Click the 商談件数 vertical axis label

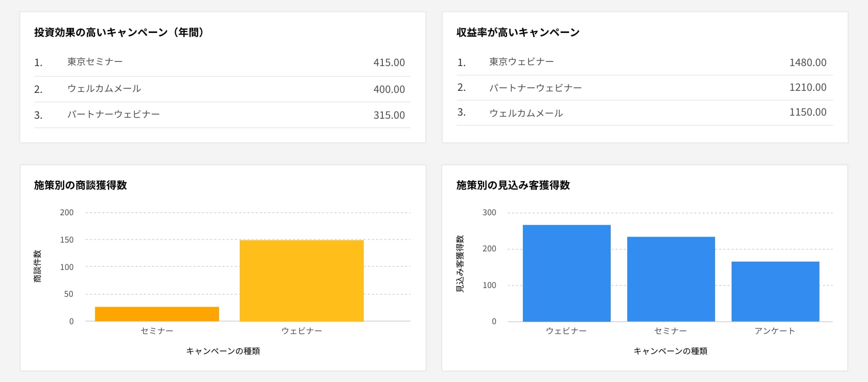pos(38,266)
